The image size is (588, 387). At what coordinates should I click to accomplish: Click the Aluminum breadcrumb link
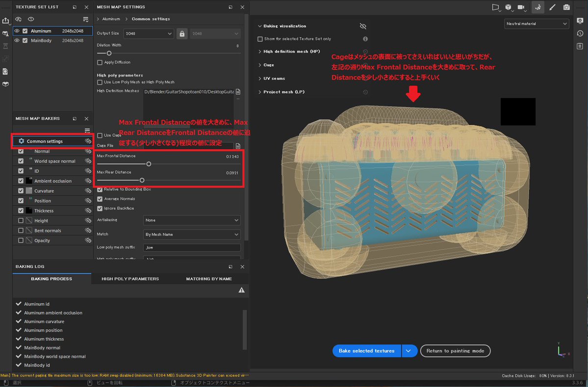tap(111, 19)
